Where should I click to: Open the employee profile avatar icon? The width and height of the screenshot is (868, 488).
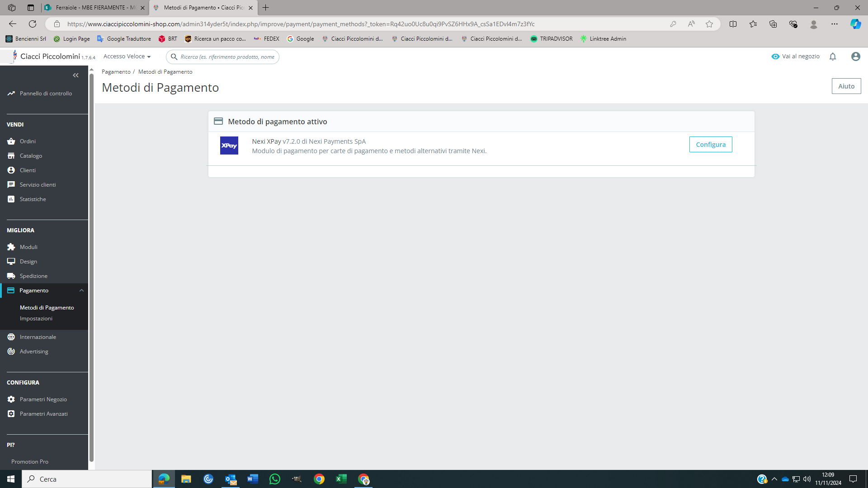tap(855, 56)
